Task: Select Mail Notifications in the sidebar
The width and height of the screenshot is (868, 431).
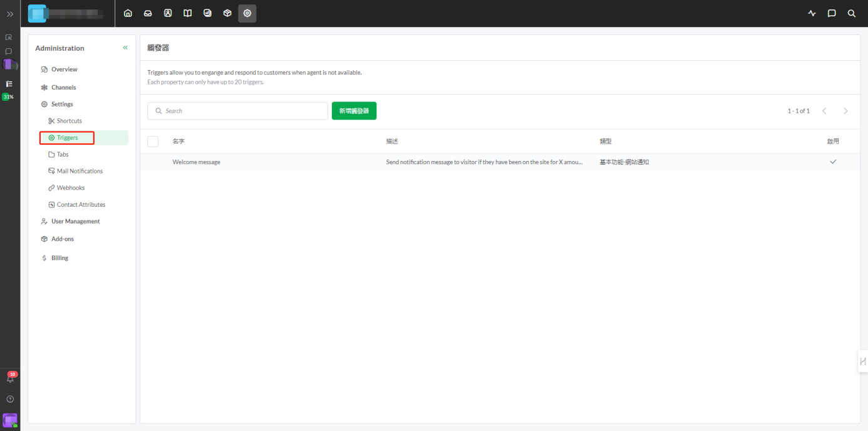Action: [80, 171]
